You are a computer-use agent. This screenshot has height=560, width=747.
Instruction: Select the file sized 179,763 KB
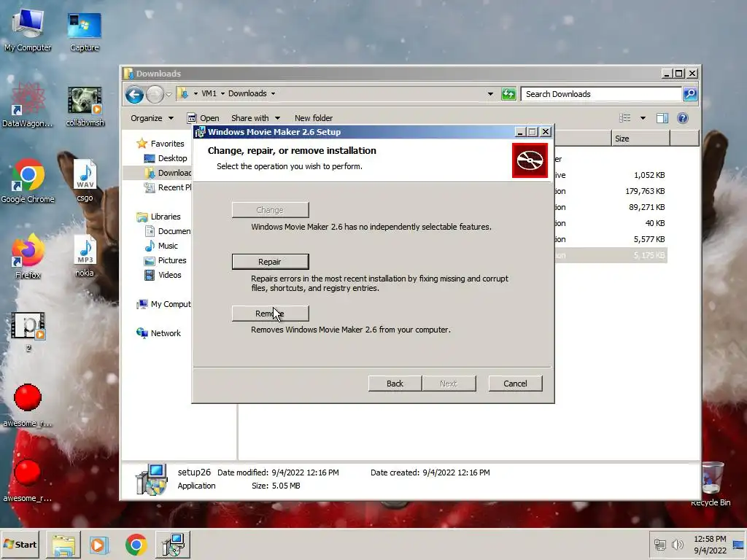611,191
